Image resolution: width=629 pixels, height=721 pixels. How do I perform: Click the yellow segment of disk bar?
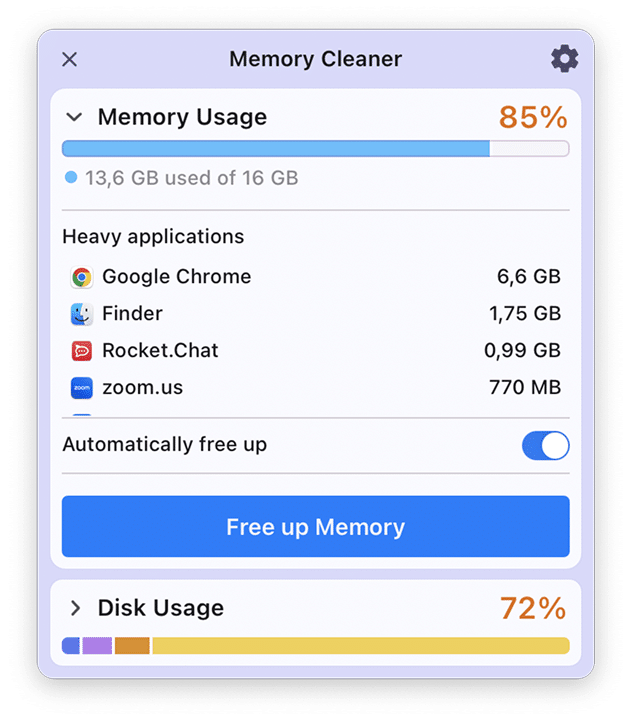click(x=360, y=646)
